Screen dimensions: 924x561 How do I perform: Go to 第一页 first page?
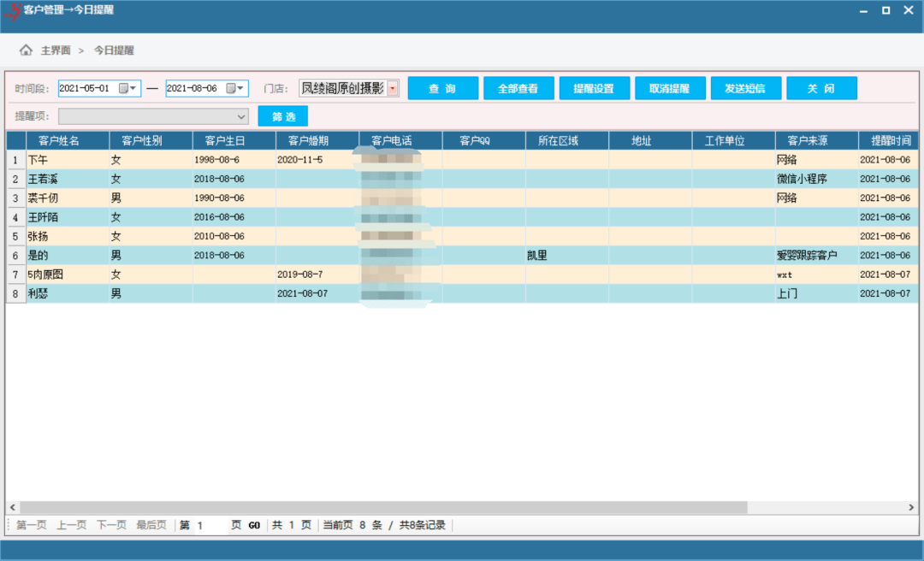coord(32,525)
